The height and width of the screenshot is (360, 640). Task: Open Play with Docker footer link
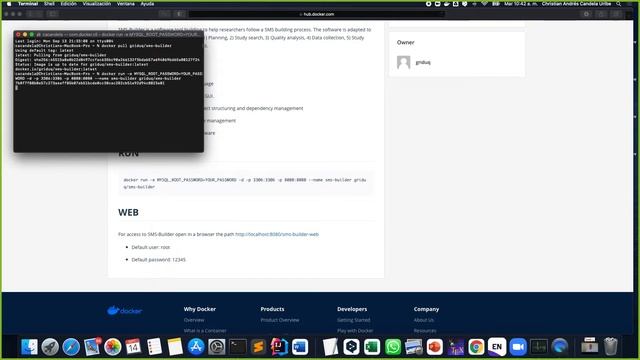[x=355, y=331]
